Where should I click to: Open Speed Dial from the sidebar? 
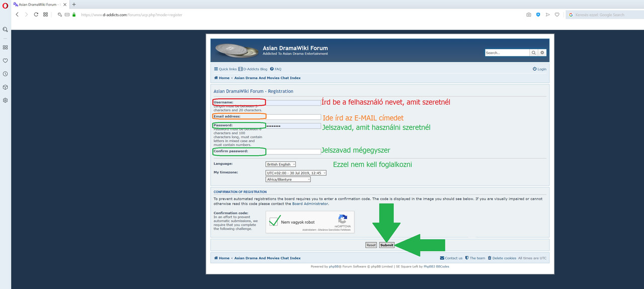tap(5, 47)
